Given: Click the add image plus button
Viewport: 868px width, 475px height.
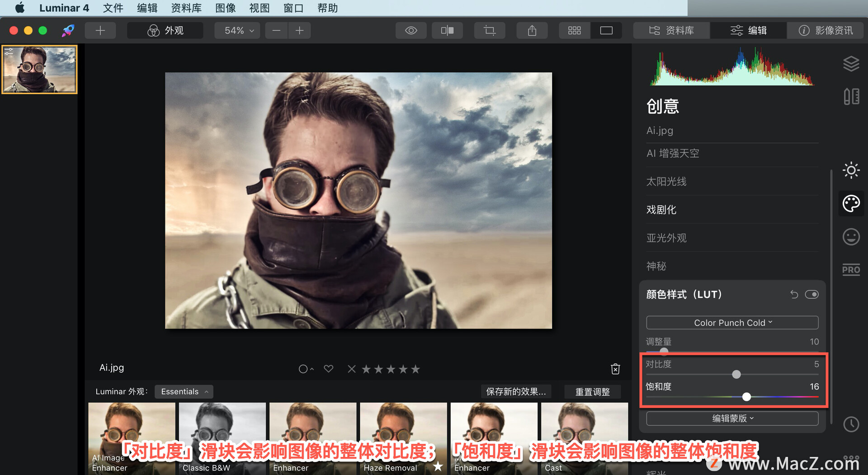Looking at the screenshot, I should tap(100, 30).
